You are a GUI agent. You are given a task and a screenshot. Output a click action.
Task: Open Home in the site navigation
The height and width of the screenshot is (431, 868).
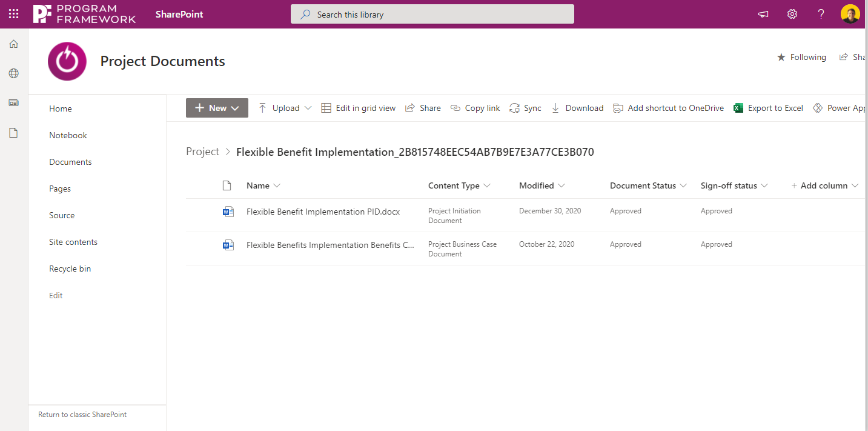61,109
